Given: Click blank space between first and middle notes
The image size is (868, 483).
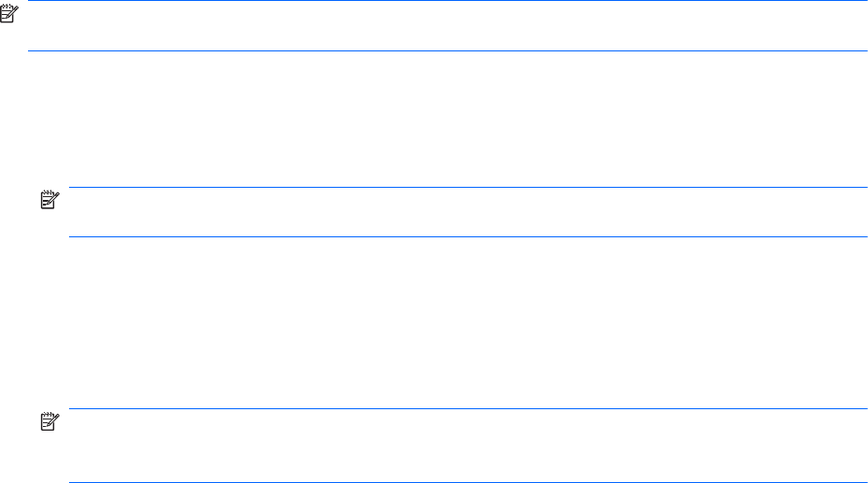Looking at the screenshot, I should point(439,119).
